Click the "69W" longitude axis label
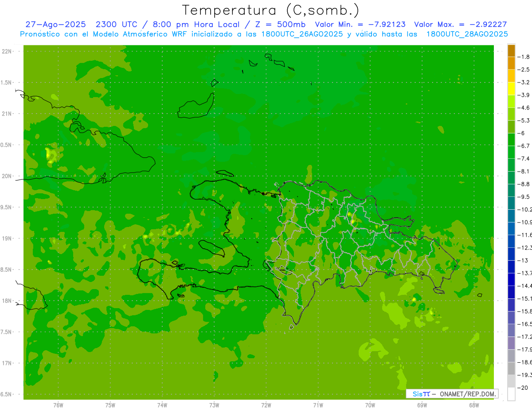This screenshot has width=532, height=411. click(x=422, y=405)
